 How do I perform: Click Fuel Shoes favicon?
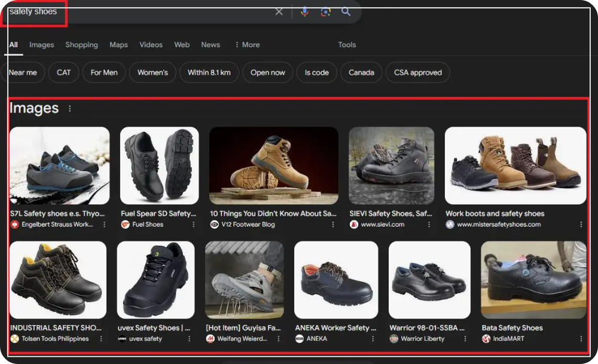(125, 225)
